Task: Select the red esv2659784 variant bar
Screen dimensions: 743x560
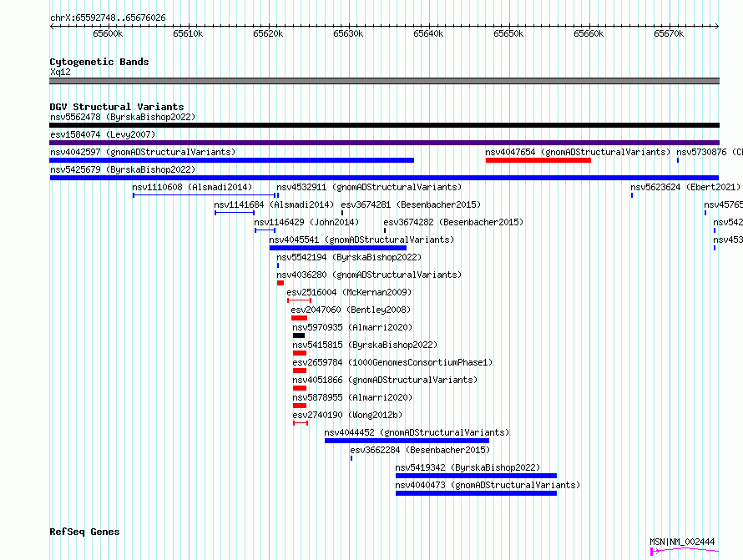Action: (x=300, y=371)
